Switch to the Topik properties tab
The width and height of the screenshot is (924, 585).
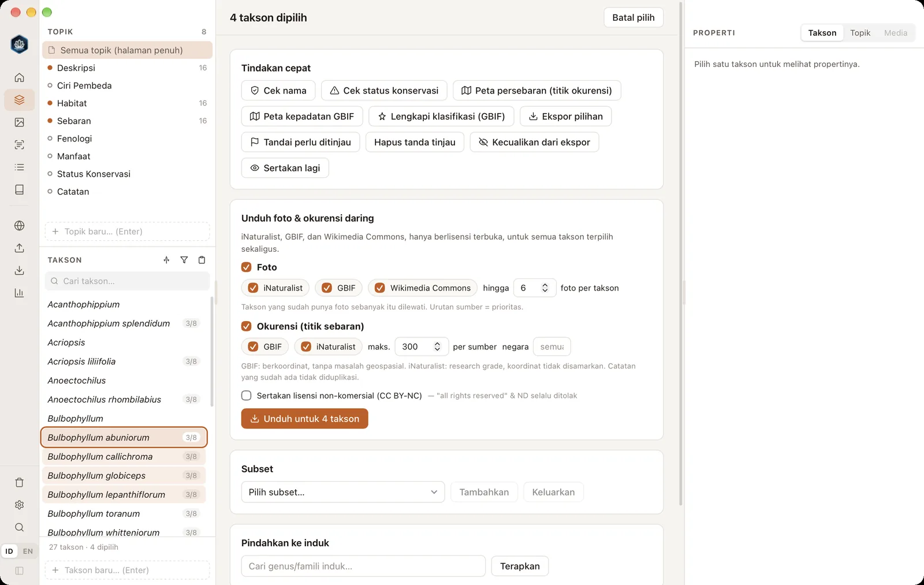coord(860,33)
